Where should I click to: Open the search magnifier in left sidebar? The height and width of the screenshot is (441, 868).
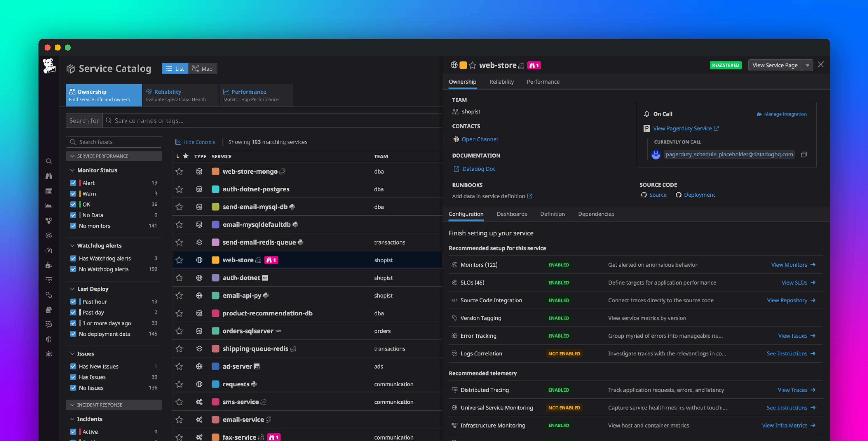pyautogui.click(x=49, y=161)
